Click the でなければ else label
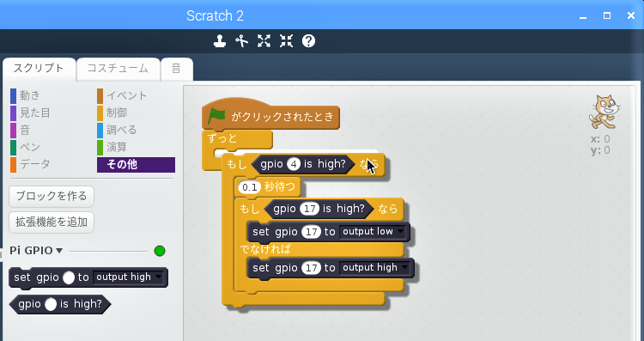This screenshot has width=644, height=341. click(x=265, y=249)
